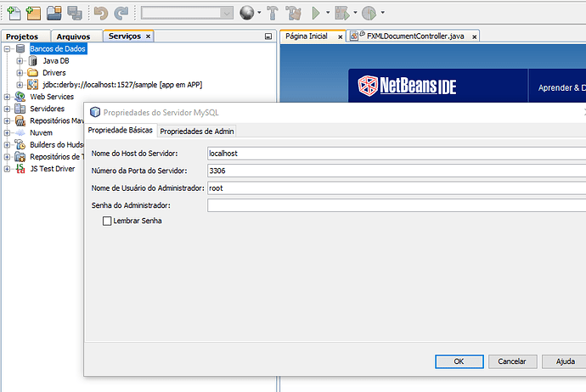Image resolution: width=586 pixels, height=392 pixels.
Task: Click the Senha do Administrador field
Action: 397,205
